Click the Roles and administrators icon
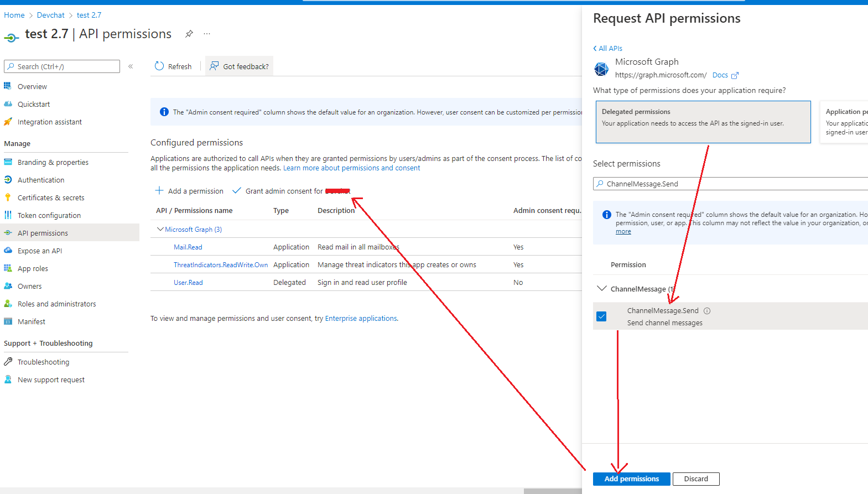 [x=8, y=304]
